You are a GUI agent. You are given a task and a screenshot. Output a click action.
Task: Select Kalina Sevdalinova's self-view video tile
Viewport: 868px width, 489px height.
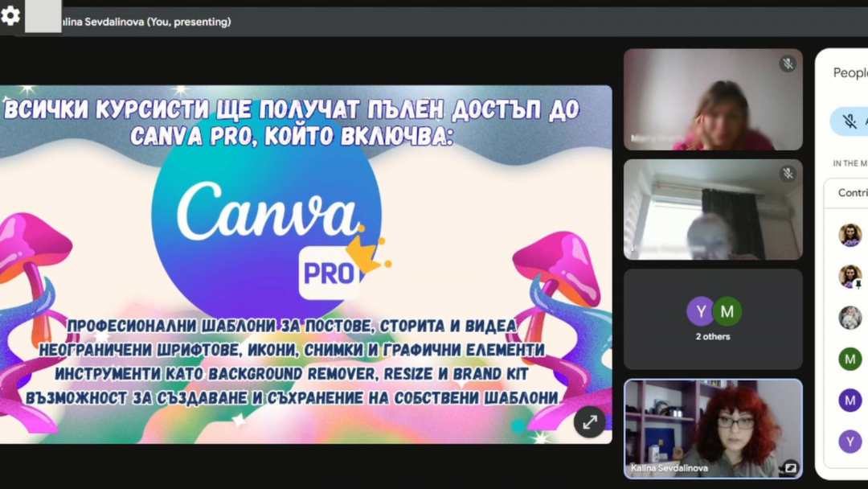713,429
